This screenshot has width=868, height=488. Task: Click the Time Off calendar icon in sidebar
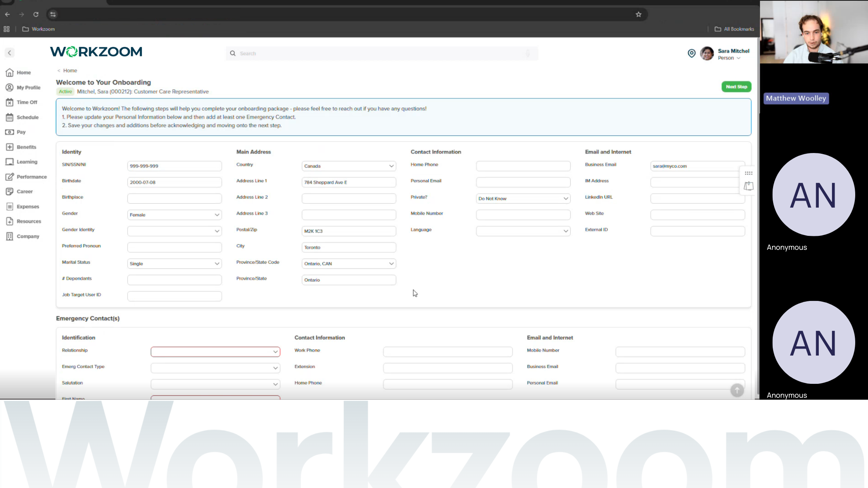10,102
